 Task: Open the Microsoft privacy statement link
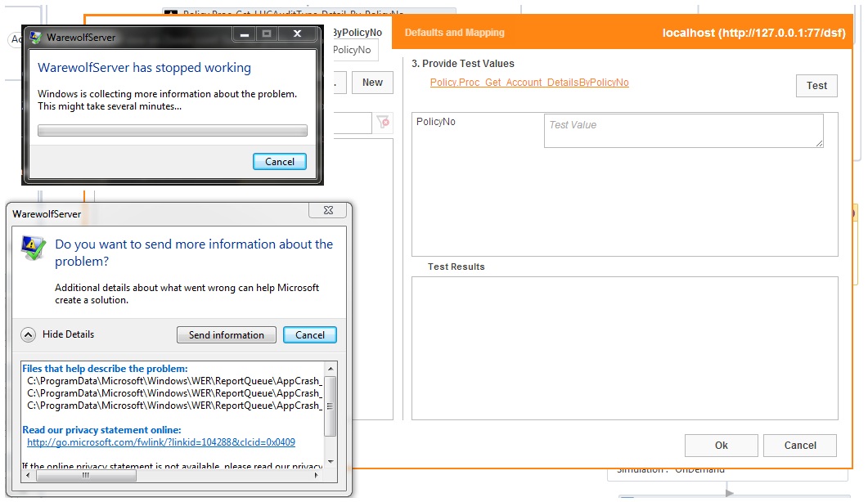(x=161, y=442)
